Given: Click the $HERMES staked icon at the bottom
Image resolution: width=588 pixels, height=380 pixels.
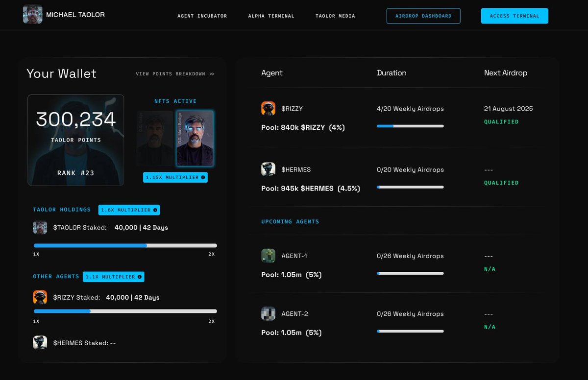Looking at the screenshot, I should coord(39,343).
